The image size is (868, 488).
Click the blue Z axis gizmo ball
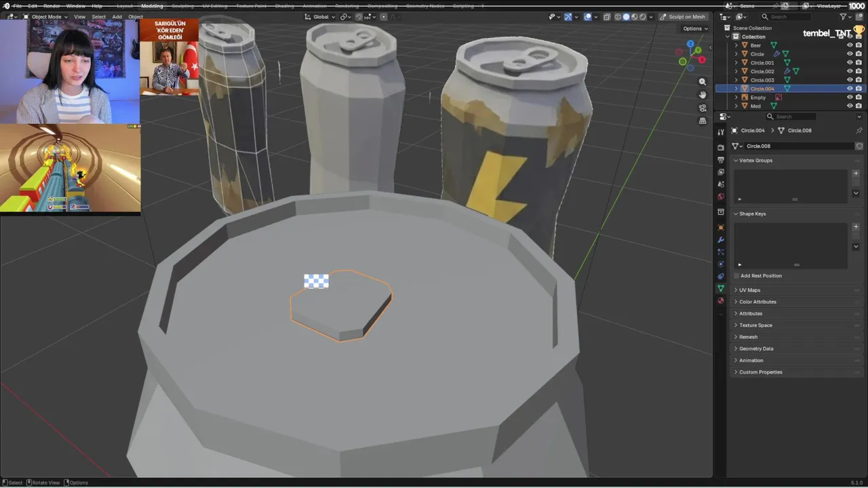[x=690, y=43]
